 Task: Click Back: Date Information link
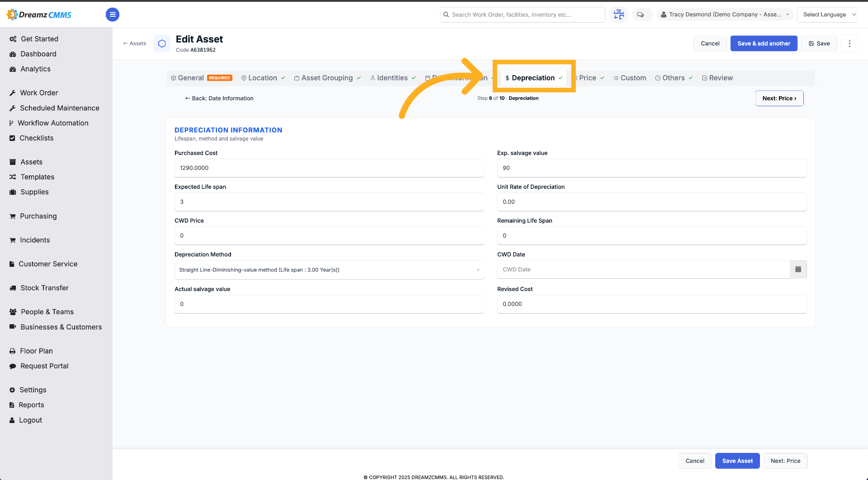pyautogui.click(x=219, y=98)
